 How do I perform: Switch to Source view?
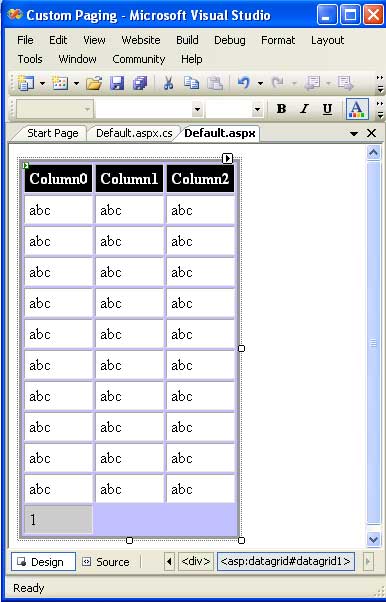coord(106,562)
